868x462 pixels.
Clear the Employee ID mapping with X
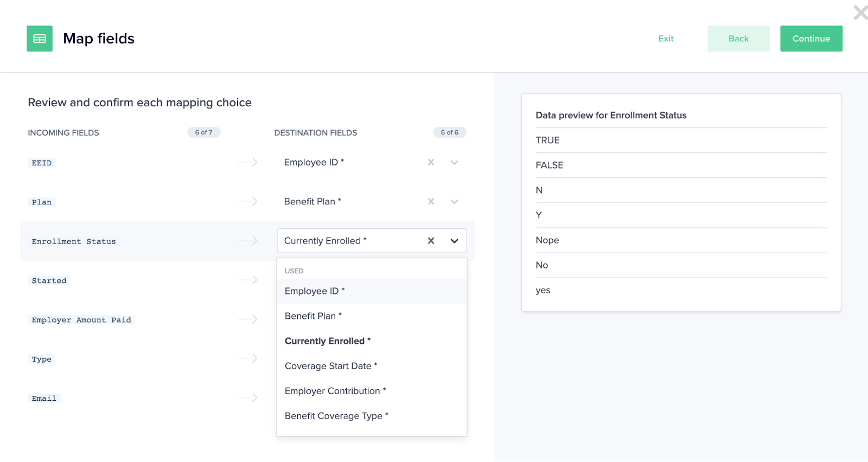point(431,162)
